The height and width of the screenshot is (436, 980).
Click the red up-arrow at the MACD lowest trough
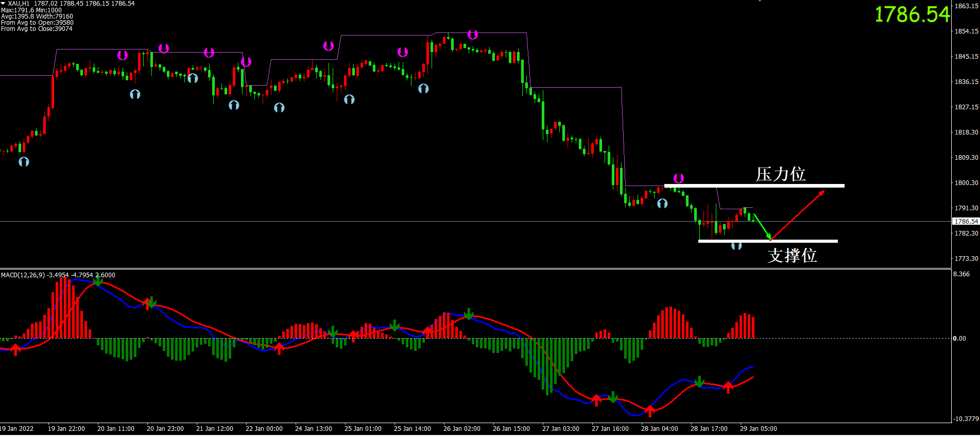tap(650, 411)
